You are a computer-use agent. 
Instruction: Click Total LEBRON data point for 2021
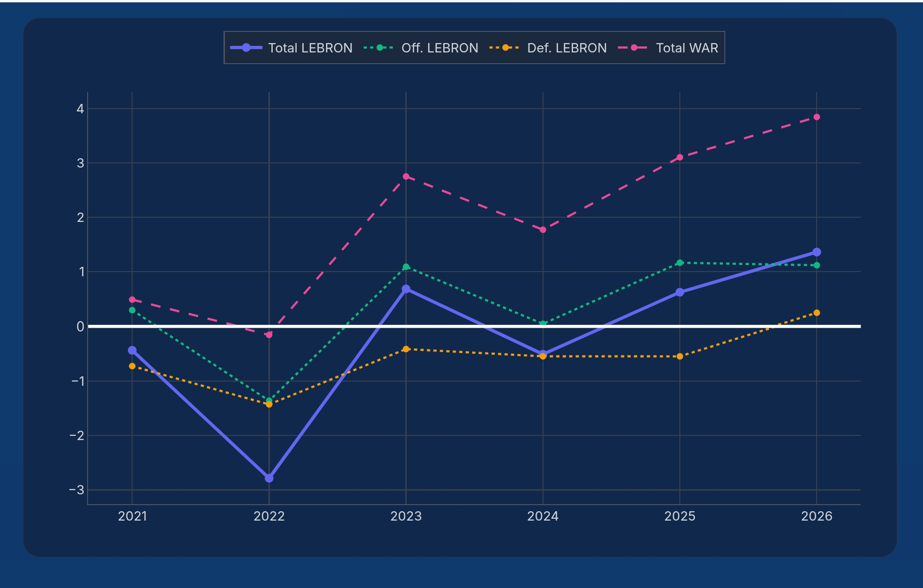point(132,350)
